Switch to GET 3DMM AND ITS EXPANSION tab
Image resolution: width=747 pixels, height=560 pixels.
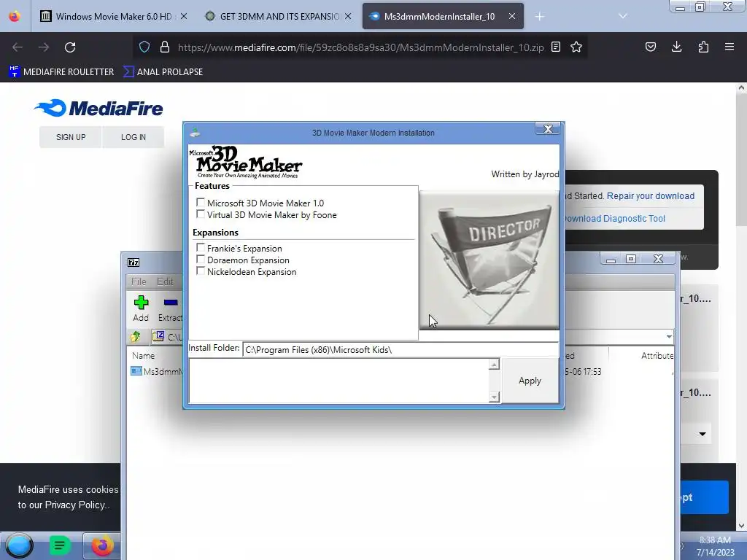pyautogui.click(x=279, y=16)
